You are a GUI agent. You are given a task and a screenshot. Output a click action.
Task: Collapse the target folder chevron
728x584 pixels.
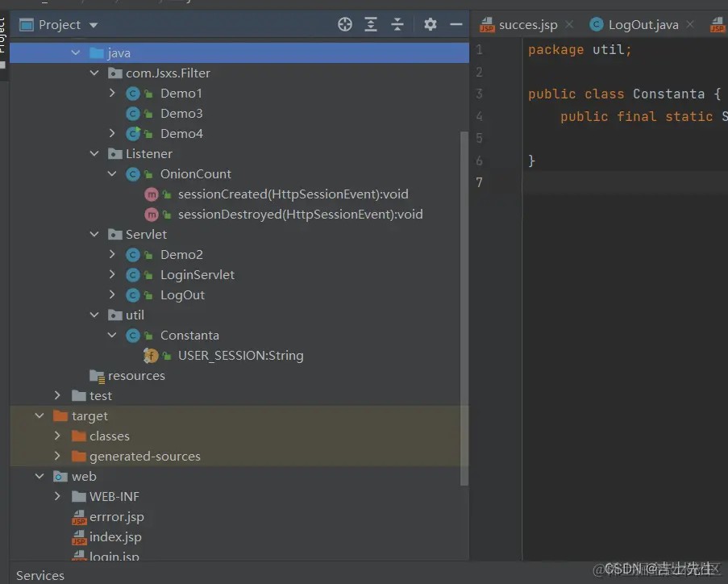40,415
